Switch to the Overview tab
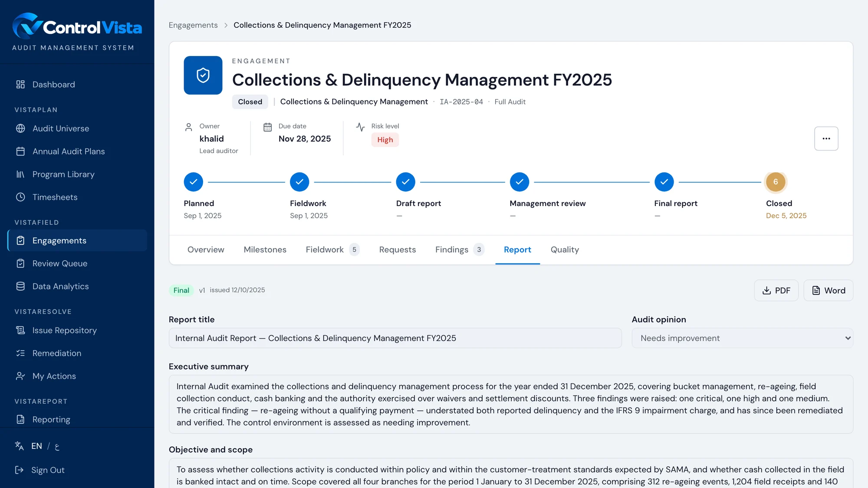 pyautogui.click(x=206, y=249)
